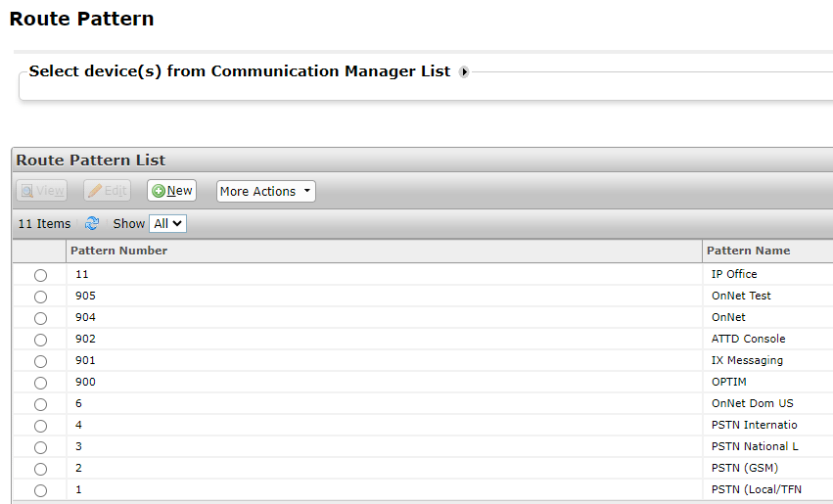Select the radio button for pattern 900
Viewport: 833px width, 504px height.
click(40, 383)
